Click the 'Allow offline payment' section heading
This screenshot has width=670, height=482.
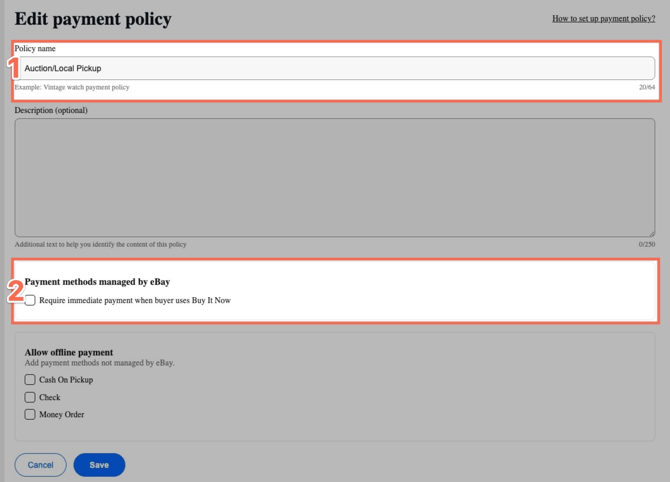(68, 352)
